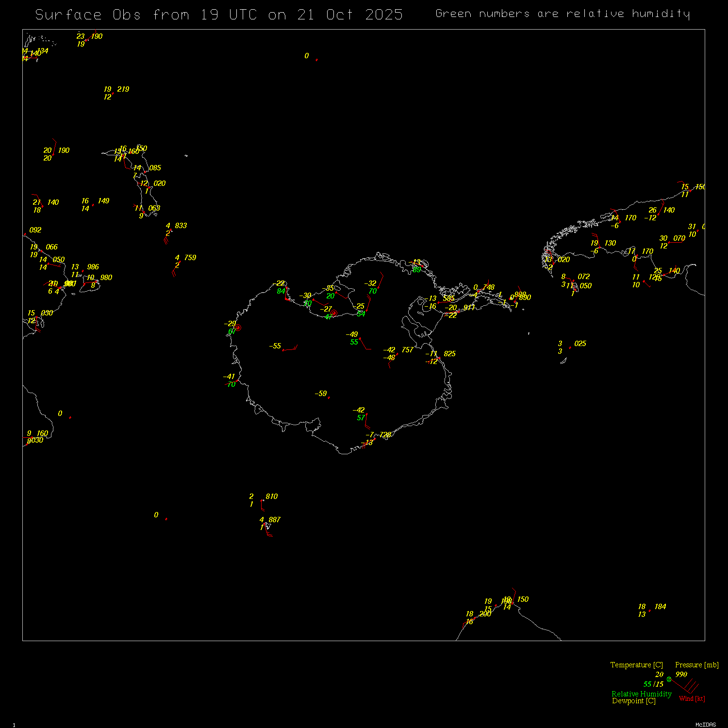Pick the station marker with pressure 184
The width and height of the screenshot is (728, 728).
tap(650, 611)
